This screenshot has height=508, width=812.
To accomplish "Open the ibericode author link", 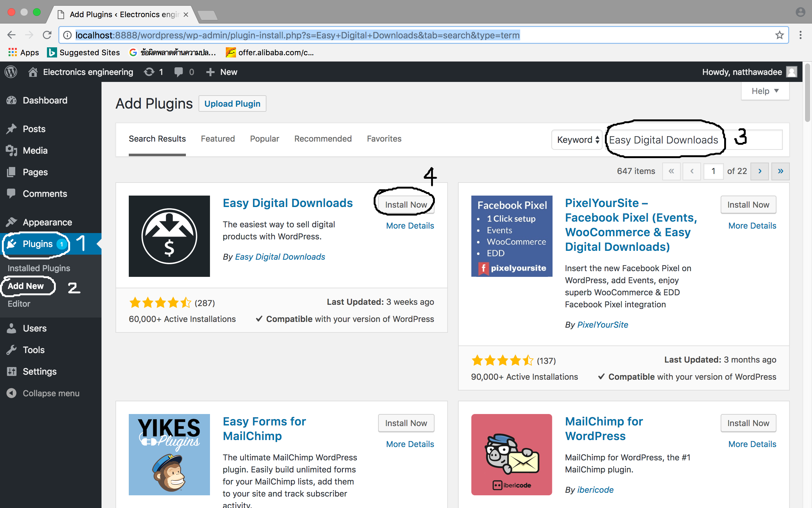I will click(595, 490).
